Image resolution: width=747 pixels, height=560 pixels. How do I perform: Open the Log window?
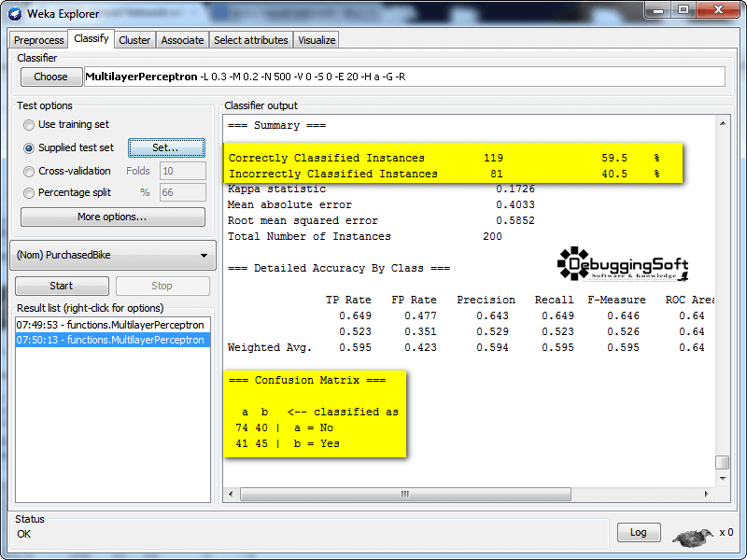(x=639, y=532)
